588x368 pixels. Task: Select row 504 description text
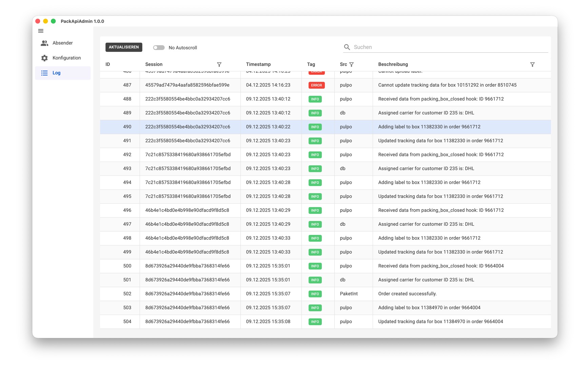pos(440,322)
